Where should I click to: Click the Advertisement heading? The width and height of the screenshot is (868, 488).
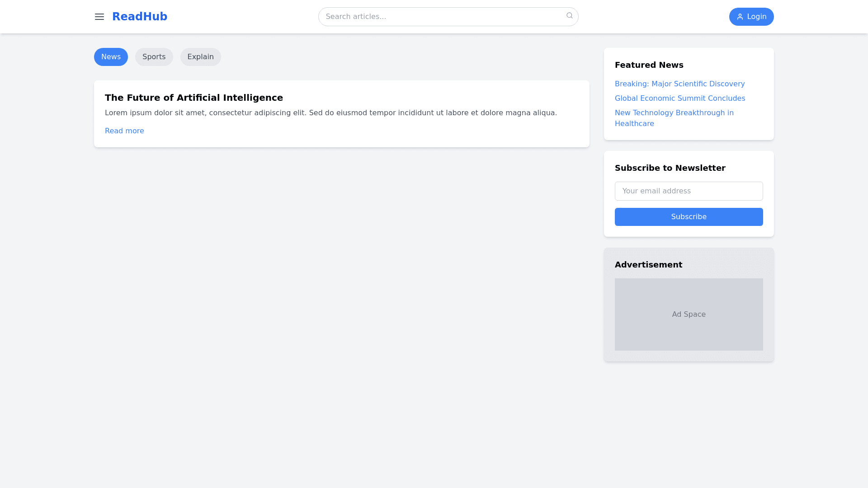[x=648, y=265]
